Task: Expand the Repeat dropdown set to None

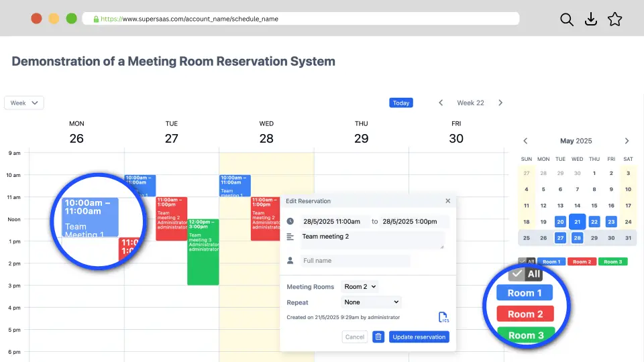Action: [x=371, y=302]
